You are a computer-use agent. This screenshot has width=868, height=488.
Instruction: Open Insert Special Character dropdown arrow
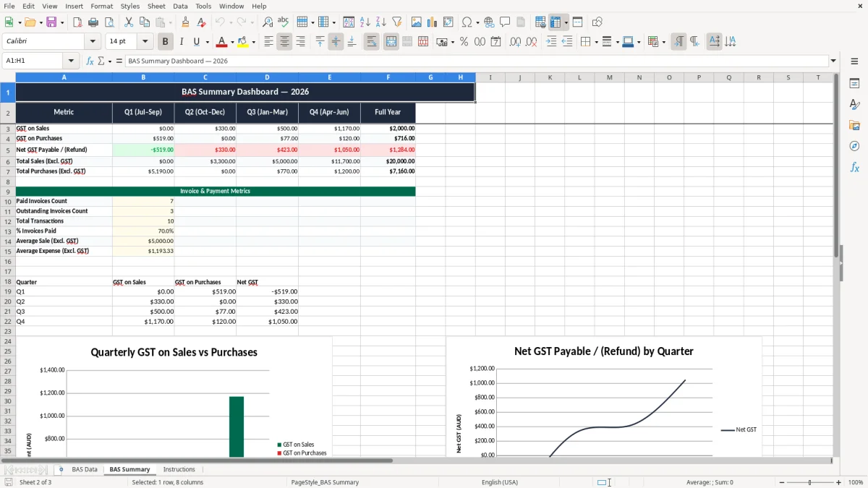click(x=477, y=22)
